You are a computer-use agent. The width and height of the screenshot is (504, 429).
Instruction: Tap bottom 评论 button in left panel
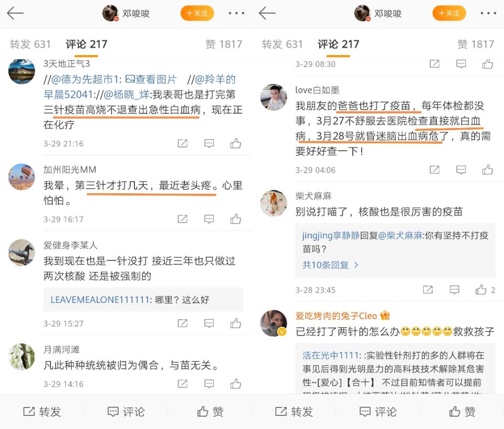[126, 412]
